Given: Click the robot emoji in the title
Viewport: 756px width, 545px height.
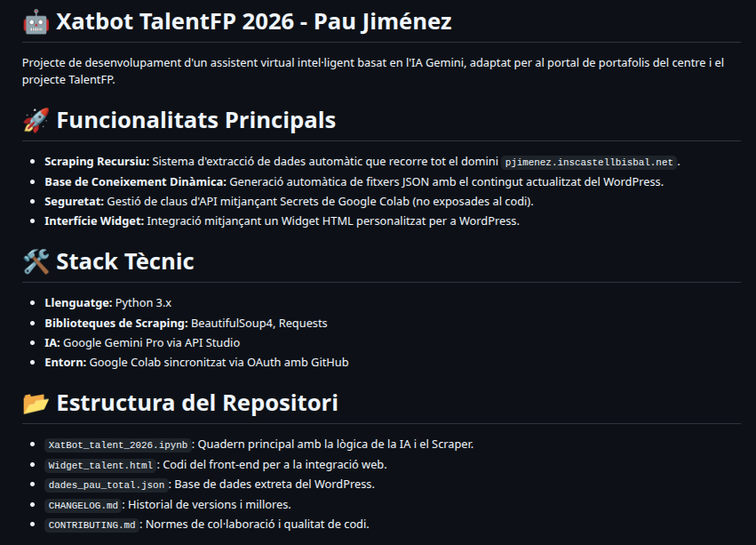Looking at the screenshot, I should [35, 22].
